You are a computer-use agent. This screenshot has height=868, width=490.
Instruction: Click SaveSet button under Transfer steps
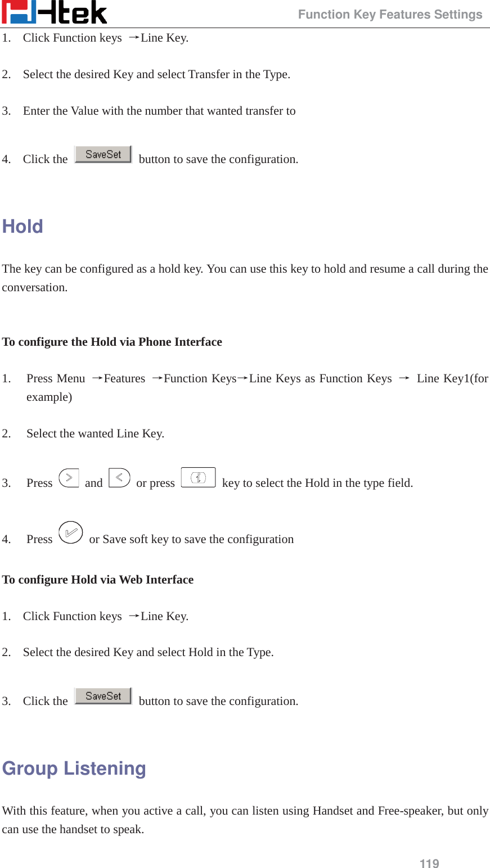point(103,154)
